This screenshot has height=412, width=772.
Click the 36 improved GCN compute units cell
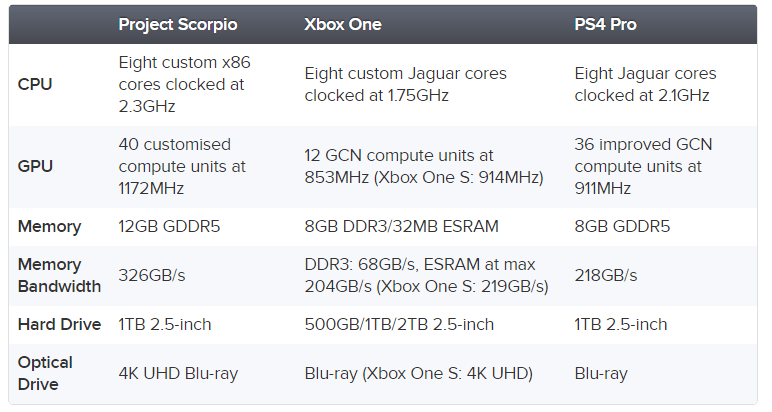click(x=643, y=166)
